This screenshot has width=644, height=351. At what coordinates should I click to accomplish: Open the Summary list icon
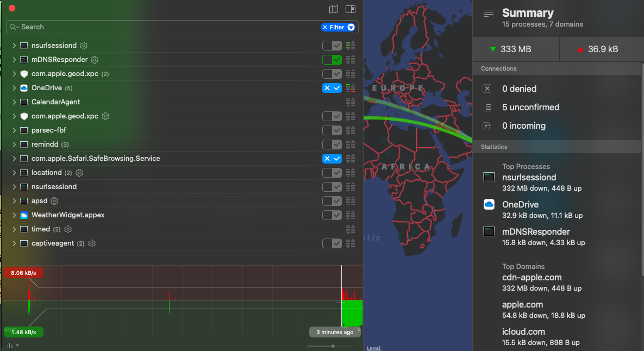click(489, 14)
